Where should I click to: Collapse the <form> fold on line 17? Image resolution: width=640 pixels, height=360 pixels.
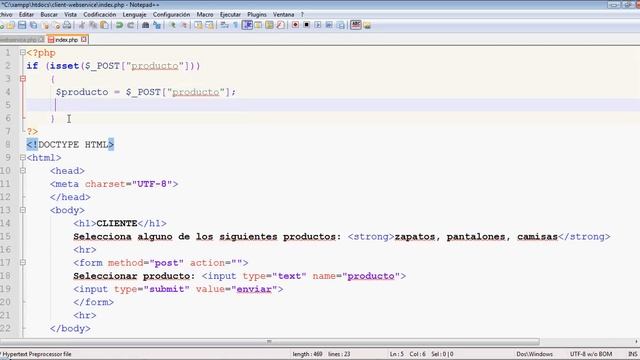23,262
